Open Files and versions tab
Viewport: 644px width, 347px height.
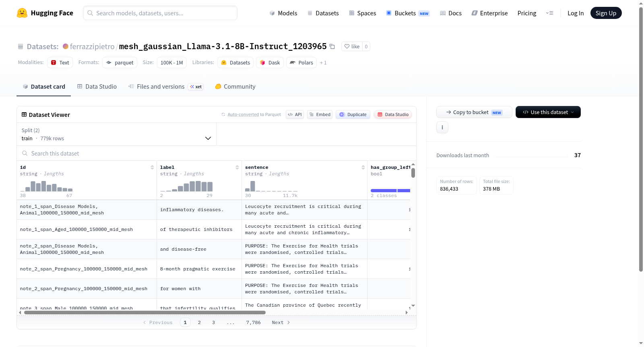[x=165, y=86]
